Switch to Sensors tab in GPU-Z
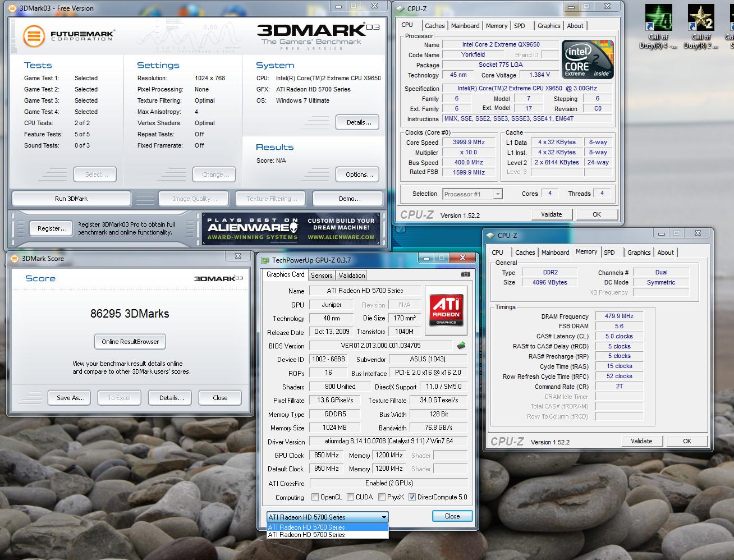The height and width of the screenshot is (560, 734). point(322,276)
